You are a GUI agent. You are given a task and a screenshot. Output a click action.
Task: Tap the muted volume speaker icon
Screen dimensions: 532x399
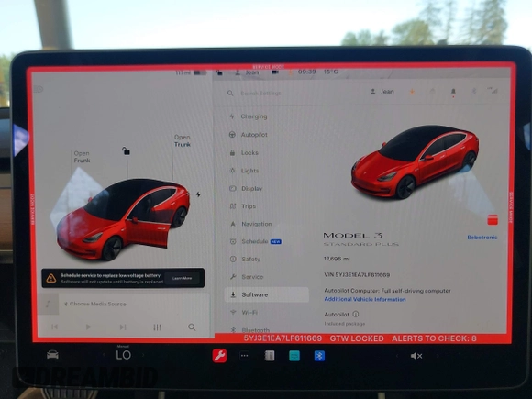(416, 356)
